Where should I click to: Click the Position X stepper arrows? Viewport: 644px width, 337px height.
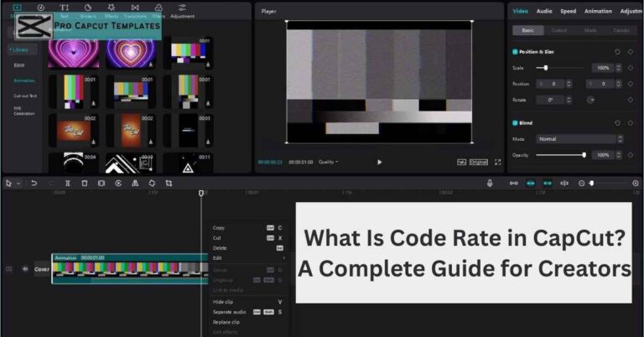pyautogui.click(x=569, y=84)
